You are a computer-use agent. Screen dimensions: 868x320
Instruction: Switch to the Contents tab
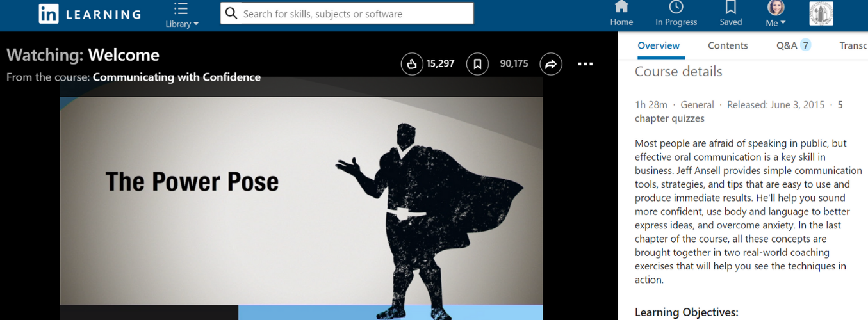click(x=728, y=45)
